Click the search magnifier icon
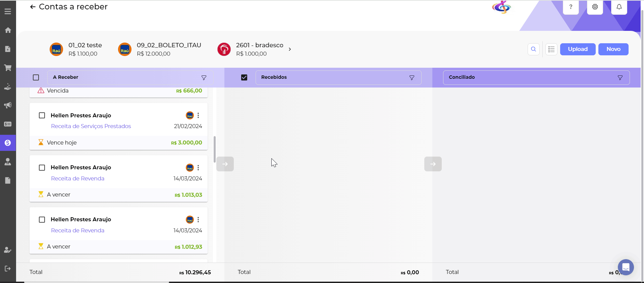 pyautogui.click(x=533, y=49)
